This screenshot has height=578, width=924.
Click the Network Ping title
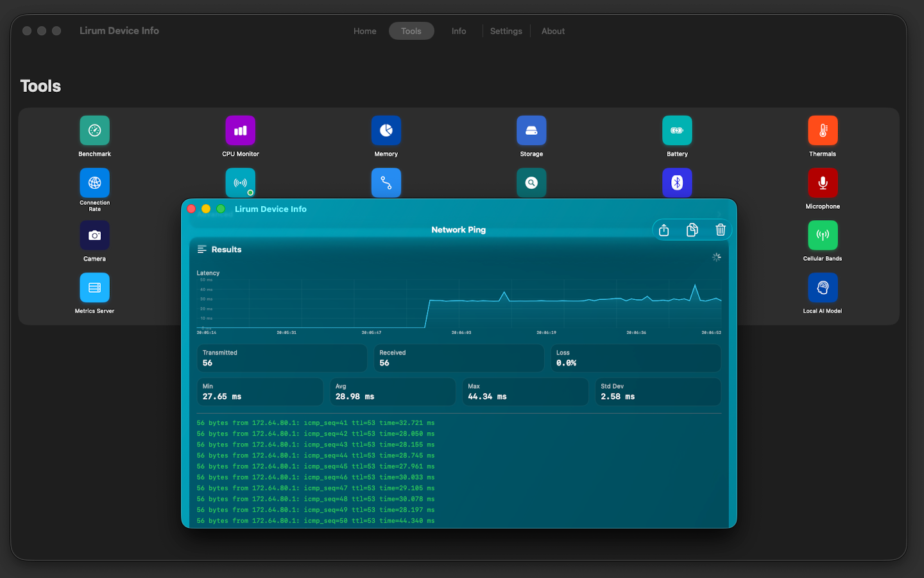click(459, 230)
